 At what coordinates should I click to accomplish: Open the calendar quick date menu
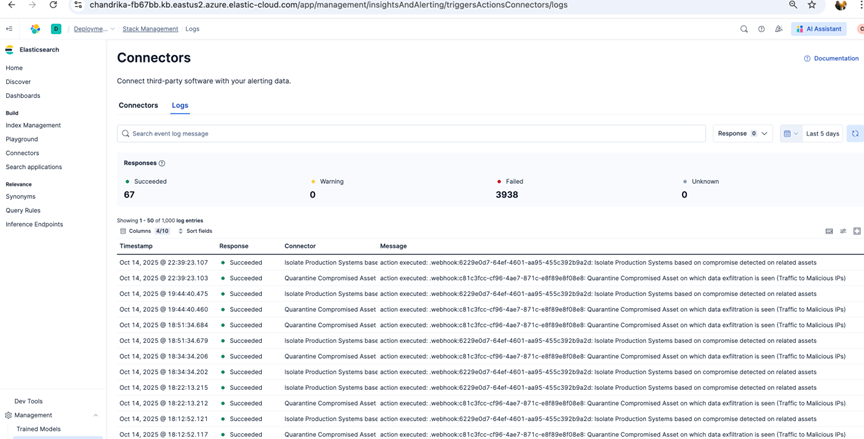[791, 134]
